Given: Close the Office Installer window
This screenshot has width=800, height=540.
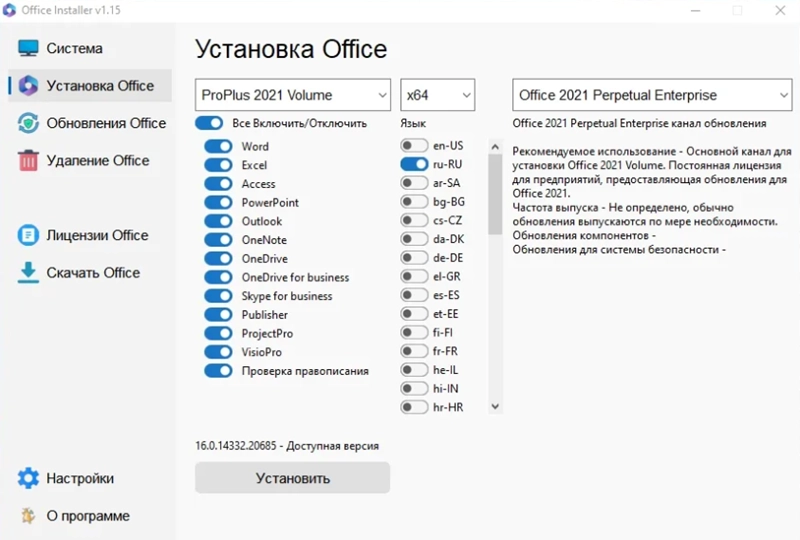Looking at the screenshot, I should pyautogui.click(x=780, y=10).
